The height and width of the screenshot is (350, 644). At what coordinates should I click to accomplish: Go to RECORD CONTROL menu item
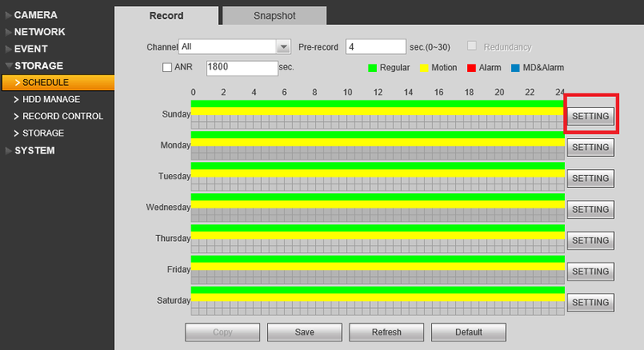point(63,116)
